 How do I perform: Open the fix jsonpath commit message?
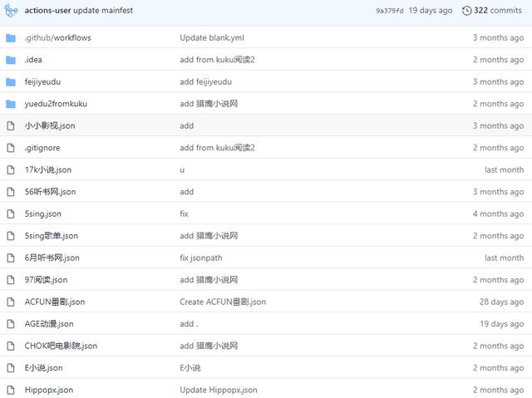pos(201,258)
